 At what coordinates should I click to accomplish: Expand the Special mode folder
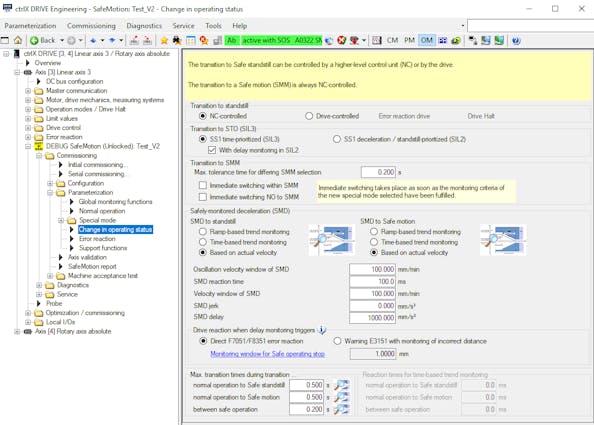click(x=61, y=220)
